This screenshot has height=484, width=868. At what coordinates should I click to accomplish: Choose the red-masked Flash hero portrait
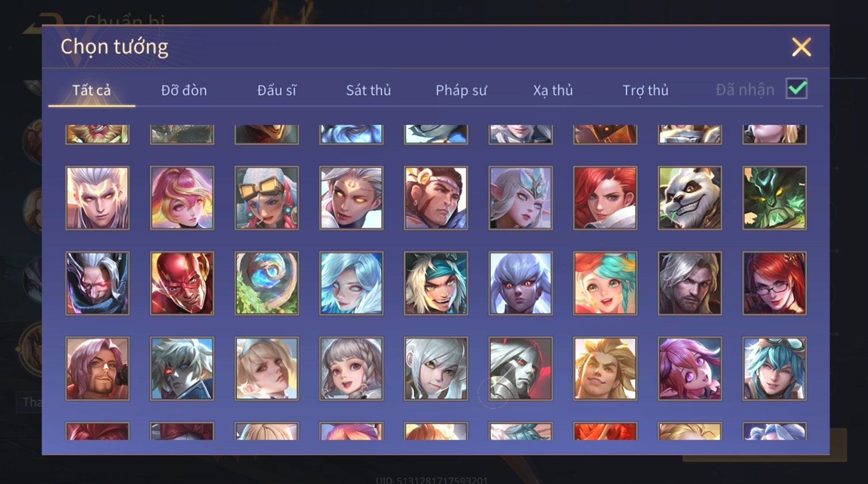click(x=182, y=283)
